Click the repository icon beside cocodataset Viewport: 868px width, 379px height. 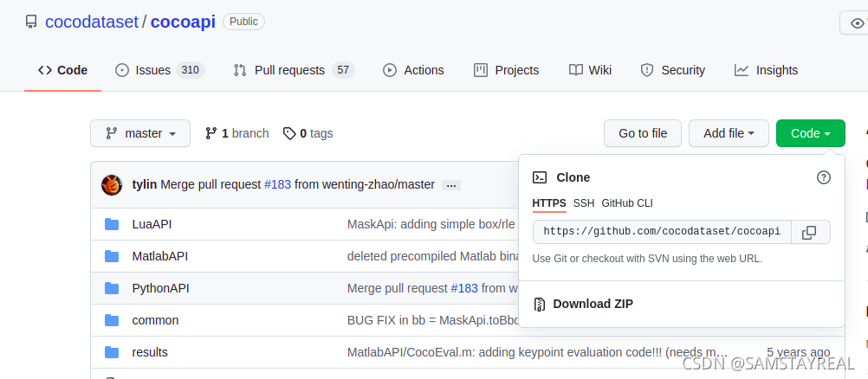tap(31, 22)
